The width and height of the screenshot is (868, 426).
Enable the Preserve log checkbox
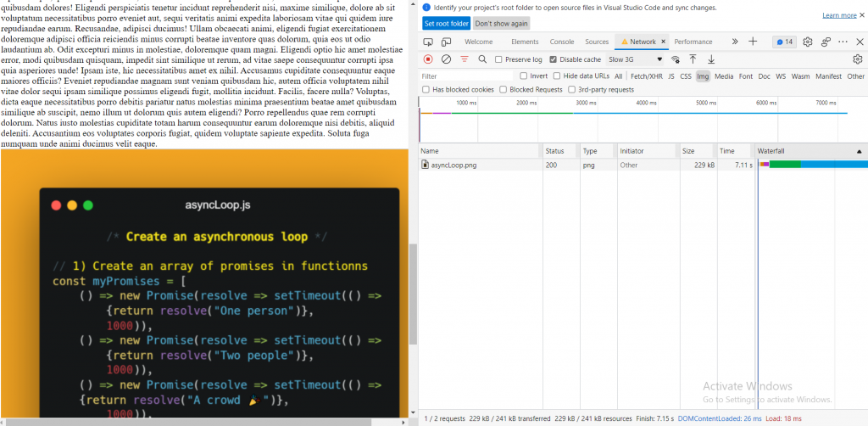(x=498, y=59)
